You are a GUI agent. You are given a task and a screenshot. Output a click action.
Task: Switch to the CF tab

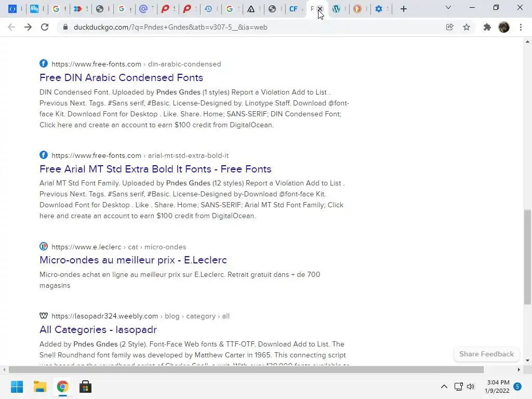pos(294,9)
